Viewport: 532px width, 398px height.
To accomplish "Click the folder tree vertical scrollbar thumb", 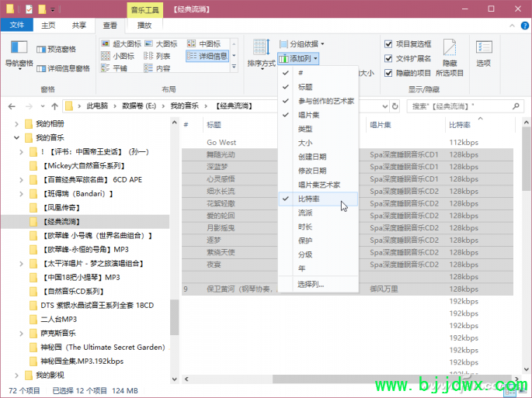I will click(175, 317).
